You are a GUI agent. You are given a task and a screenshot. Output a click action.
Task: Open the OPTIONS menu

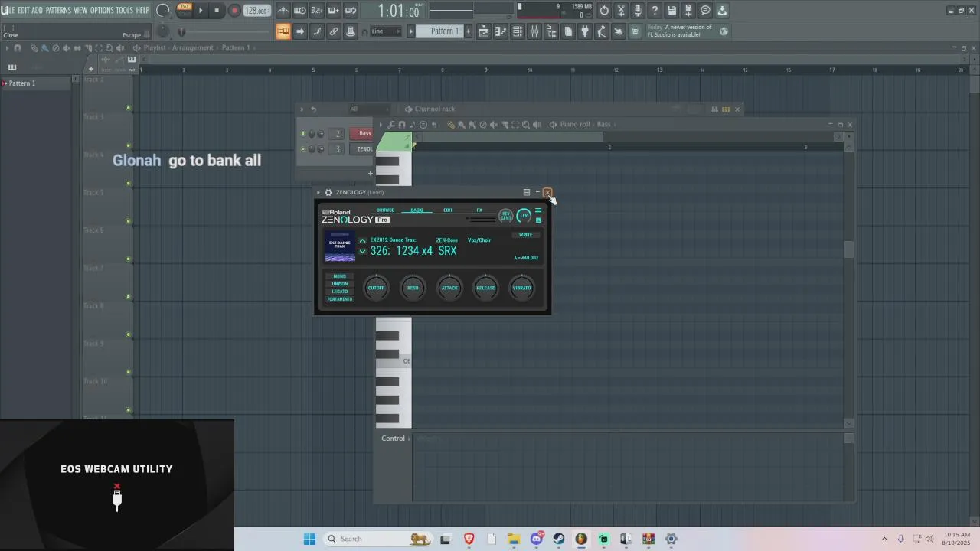[102, 10]
